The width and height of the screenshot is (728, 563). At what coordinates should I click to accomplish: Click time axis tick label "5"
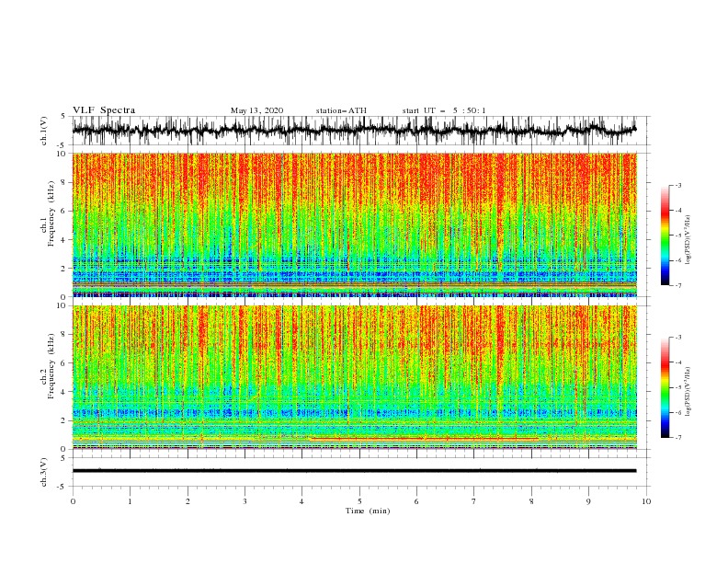pos(359,501)
